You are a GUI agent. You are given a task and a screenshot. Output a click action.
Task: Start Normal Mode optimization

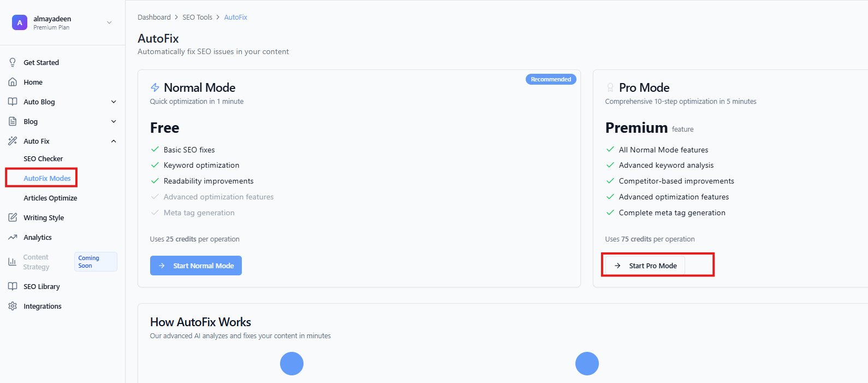pyautogui.click(x=196, y=266)
